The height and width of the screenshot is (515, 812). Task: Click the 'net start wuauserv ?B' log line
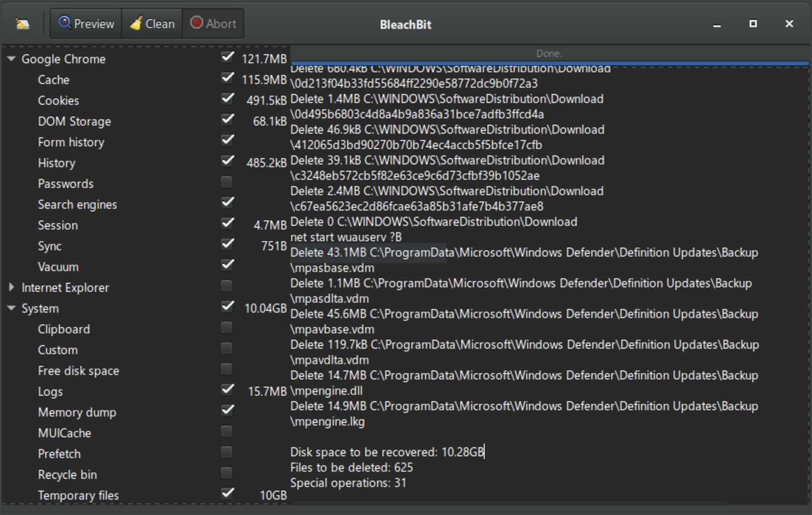click(x=346, y=237)
